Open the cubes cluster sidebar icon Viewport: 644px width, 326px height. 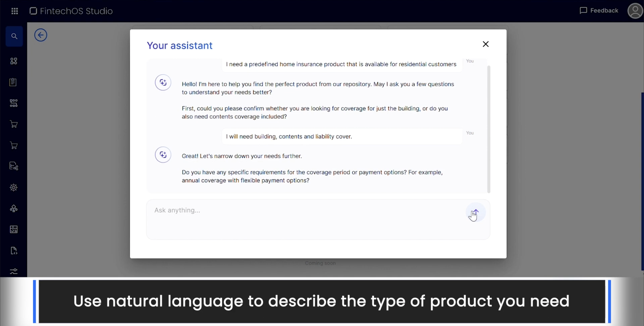point(14,208)
